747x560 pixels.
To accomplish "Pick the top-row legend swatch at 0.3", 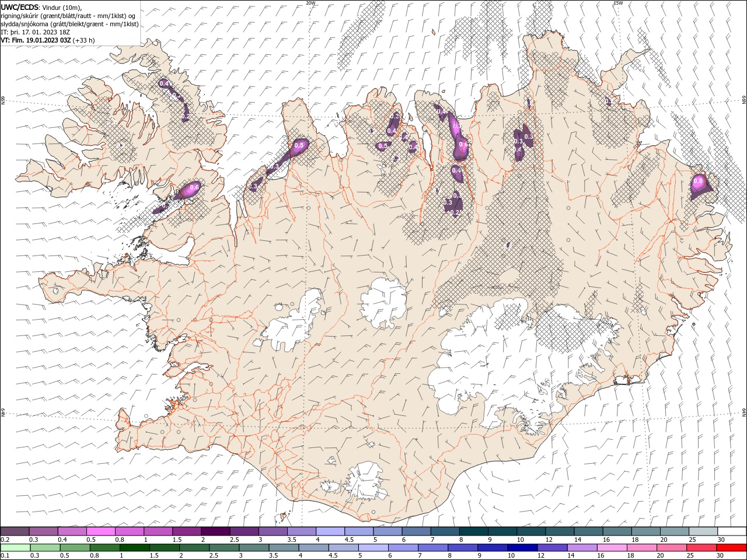I will (x=44, y=531).
